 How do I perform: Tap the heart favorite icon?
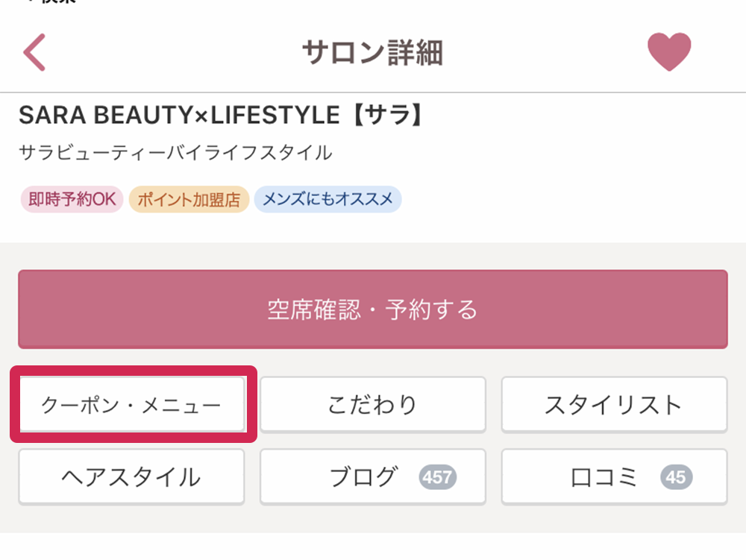(x=669, y=51)
